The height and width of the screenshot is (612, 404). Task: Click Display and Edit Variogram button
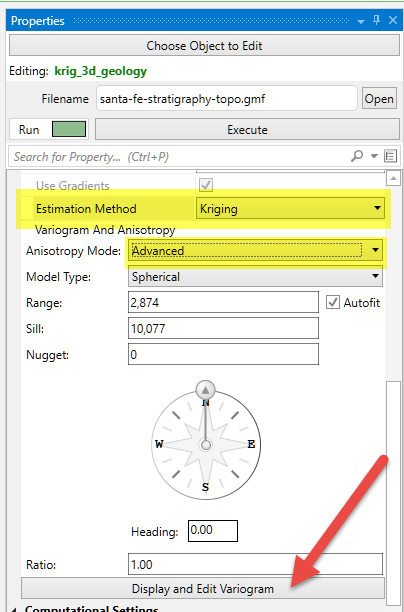click(x=203, y=589)
